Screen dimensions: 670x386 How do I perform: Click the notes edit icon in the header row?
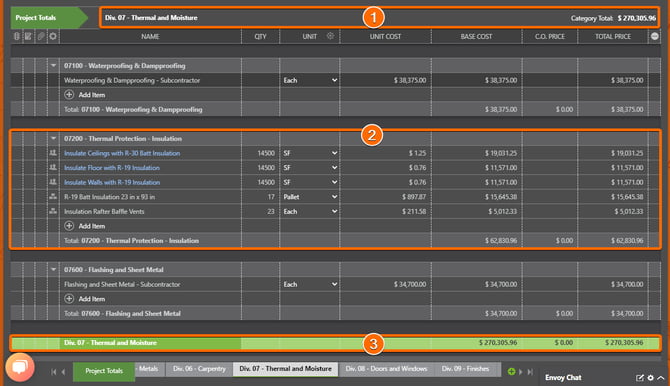(28, 36)
